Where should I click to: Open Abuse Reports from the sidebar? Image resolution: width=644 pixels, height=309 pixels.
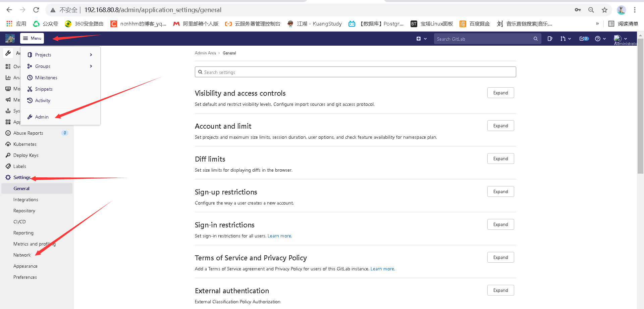pyautogui.click(x=28, y=133)
